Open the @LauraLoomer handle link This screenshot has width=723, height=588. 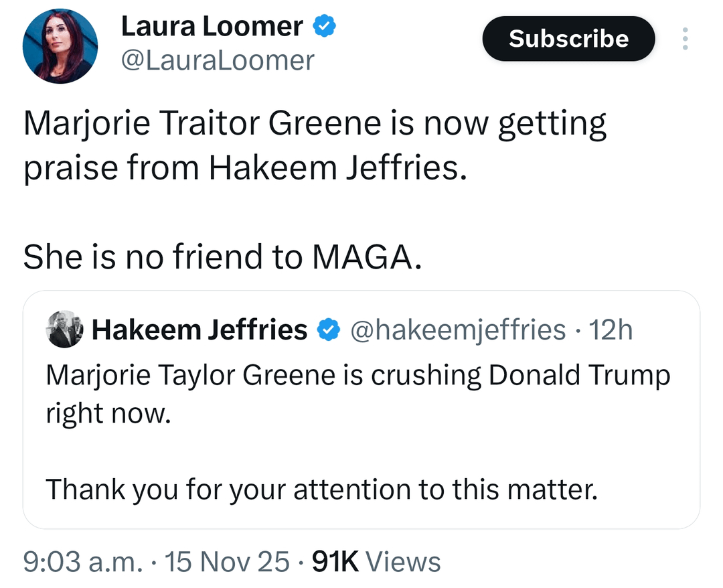click(217, 60)
